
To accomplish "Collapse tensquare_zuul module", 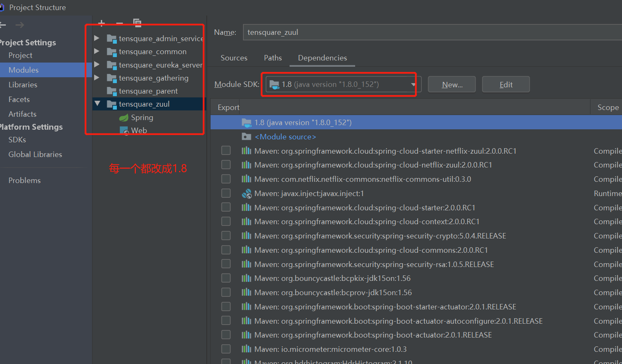I will pyautogui.click(x=97, y=103).
